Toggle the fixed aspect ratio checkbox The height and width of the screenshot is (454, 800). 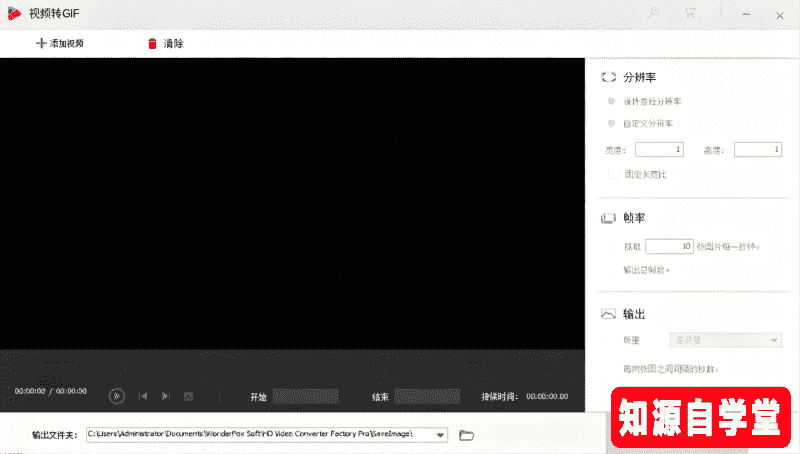click(x=614, y=174)
